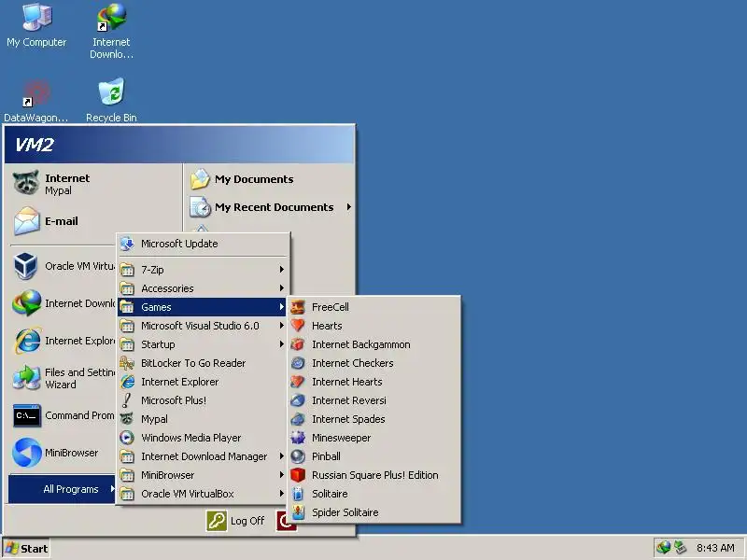The image size is (747, 560).
Task: Click the Microsoft Plus! exclamation icon
Action: 127,400
